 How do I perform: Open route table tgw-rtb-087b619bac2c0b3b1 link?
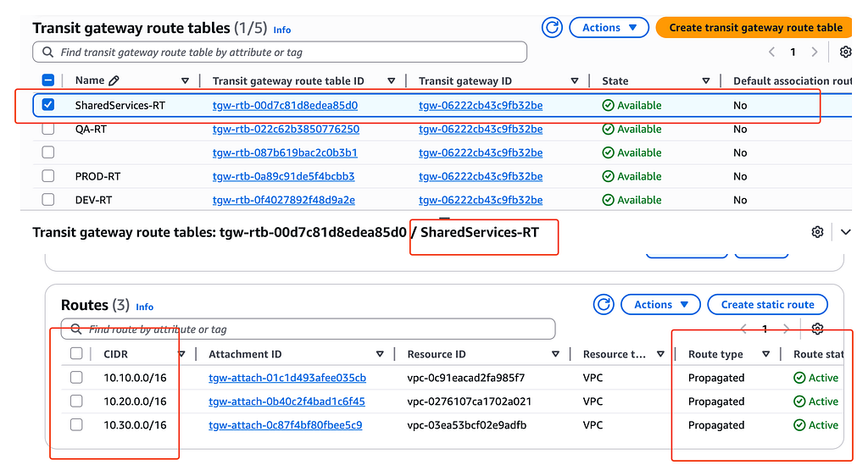tap(285, 152)
